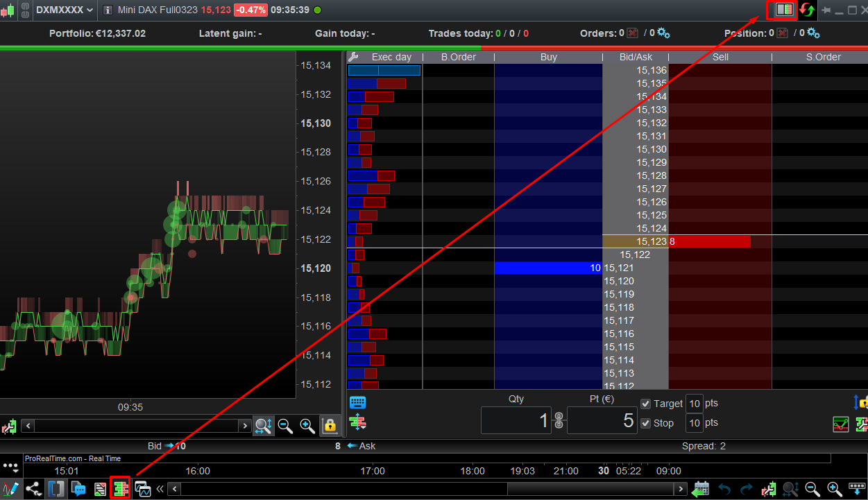This screenshot has height=500, width=868.
Task: Uncheck the Target checkbox
Action: (x=646, y=404)
